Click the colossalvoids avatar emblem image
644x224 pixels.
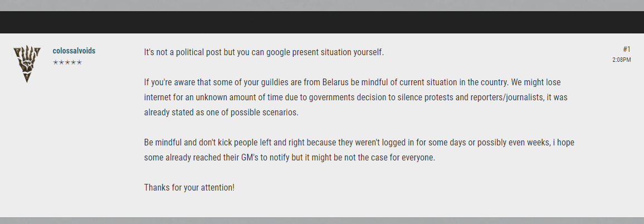[x=27, y=64]
